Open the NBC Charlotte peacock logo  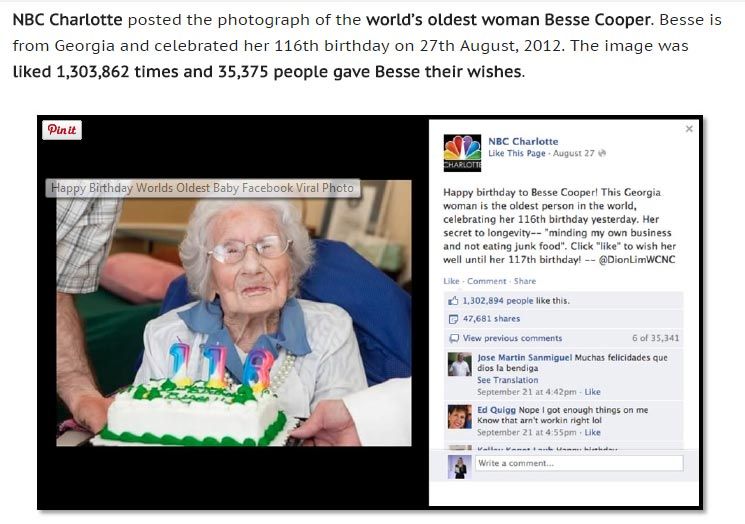pos(462,153)
